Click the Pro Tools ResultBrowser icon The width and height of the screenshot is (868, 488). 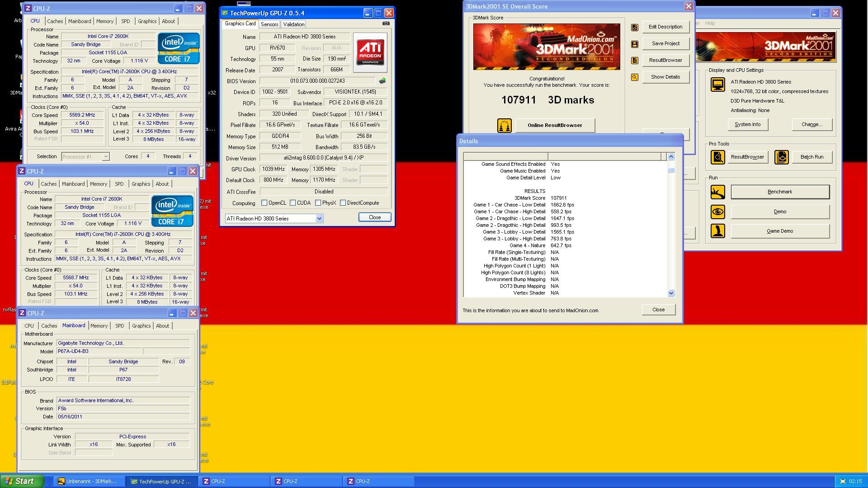click(x=718, y=157)
